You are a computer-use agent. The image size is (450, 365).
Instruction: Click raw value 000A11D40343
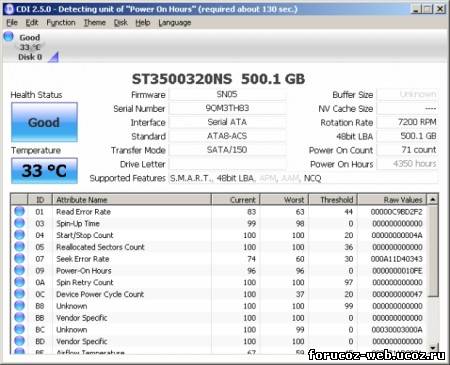coord(397,259)
